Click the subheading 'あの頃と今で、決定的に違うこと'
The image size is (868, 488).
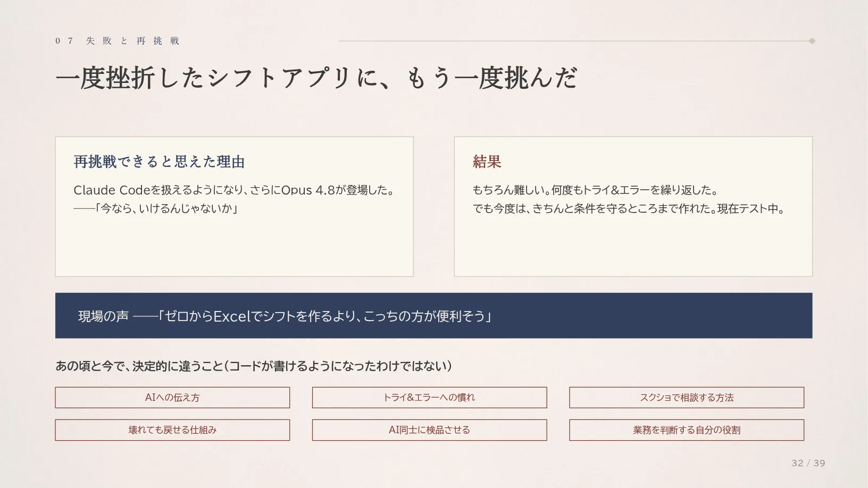[139, 366]
